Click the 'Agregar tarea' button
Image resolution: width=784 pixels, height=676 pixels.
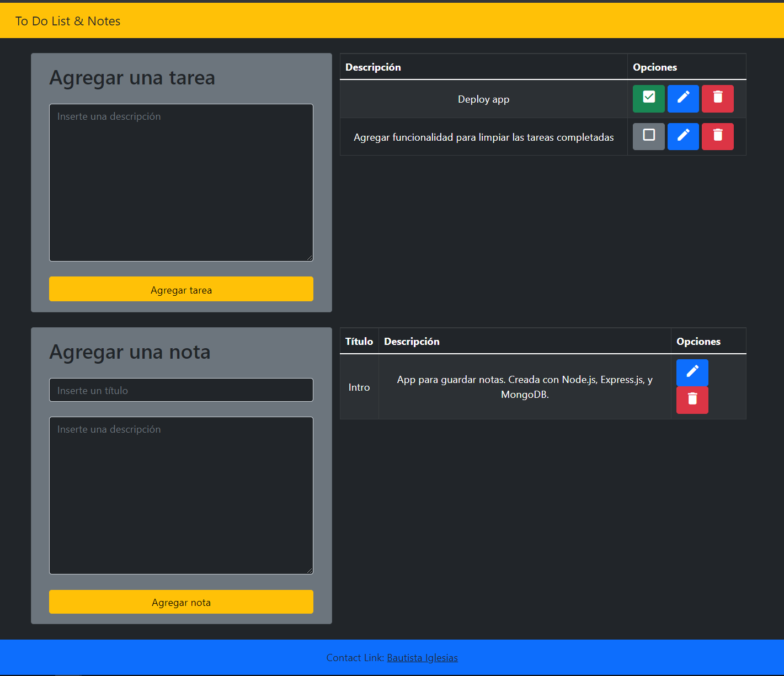[x=181, y=289]
